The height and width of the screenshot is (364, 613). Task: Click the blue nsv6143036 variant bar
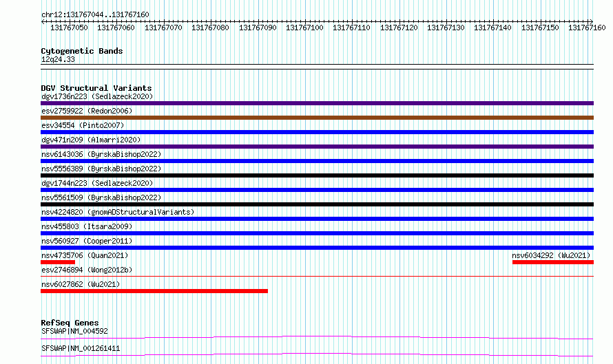click(317, 161)
